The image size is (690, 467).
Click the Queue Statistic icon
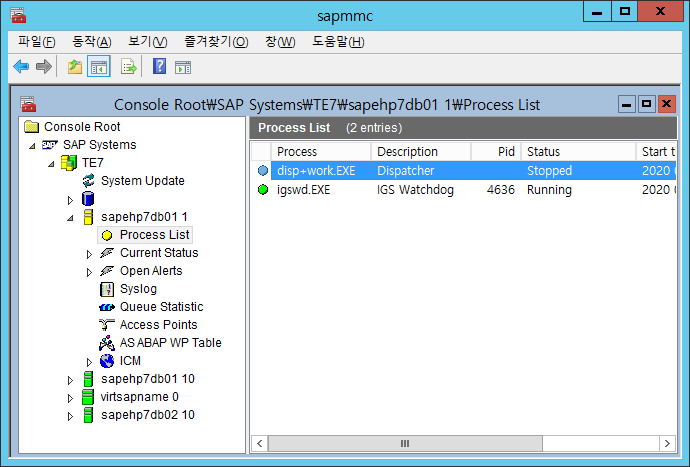(107, 307)
